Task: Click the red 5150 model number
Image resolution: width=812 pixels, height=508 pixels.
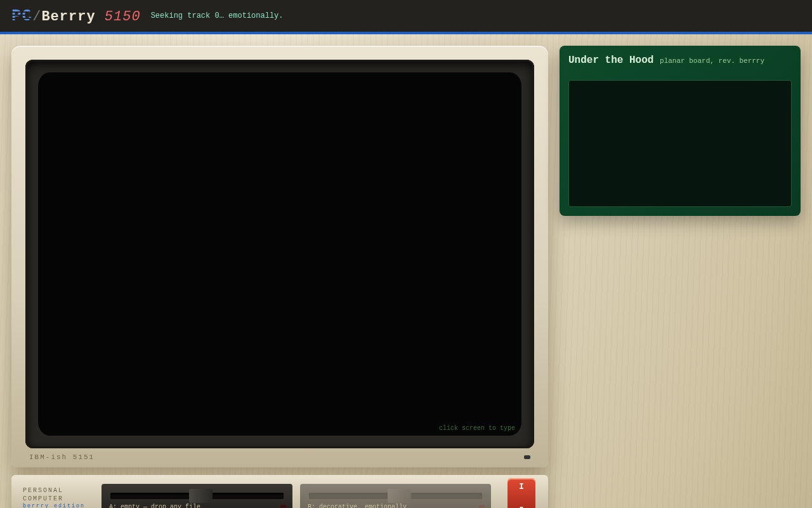Action: 122,17
